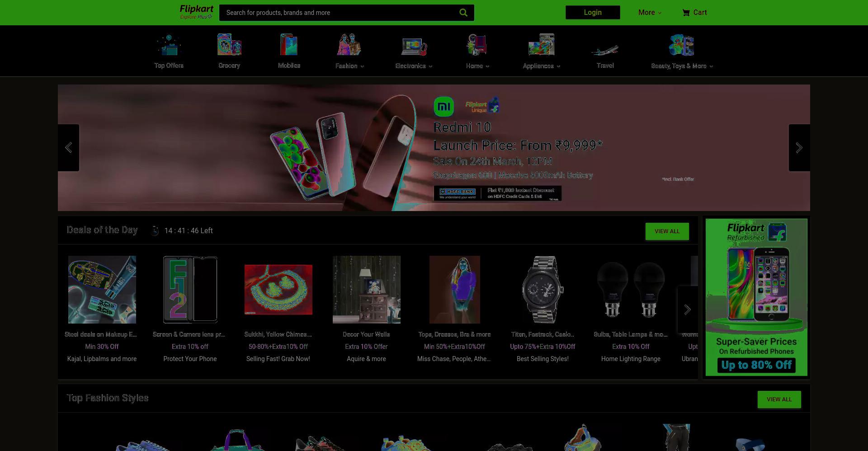868x451 pixels.
Task: Click the Mi logo on banner
Action: 443,107
